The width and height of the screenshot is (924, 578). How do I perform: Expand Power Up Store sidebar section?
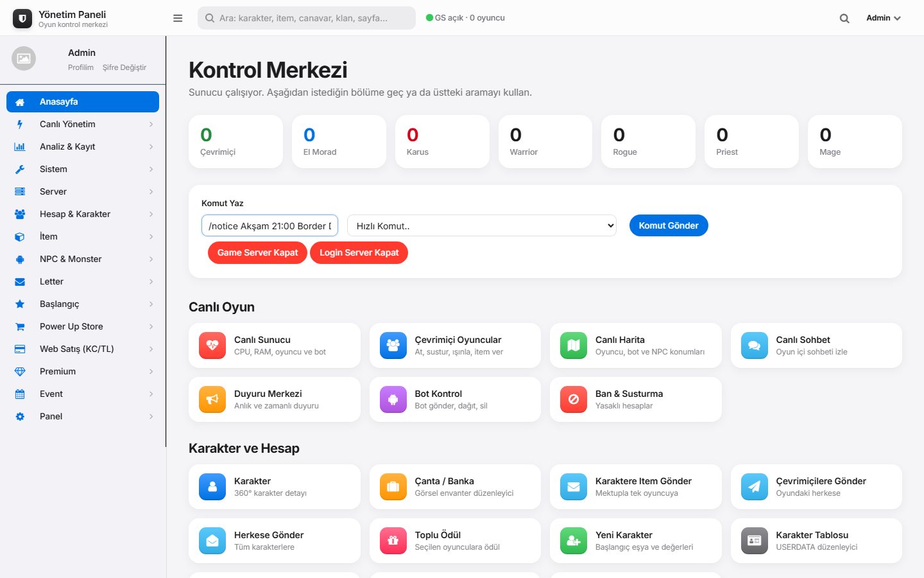click(83, 326)
